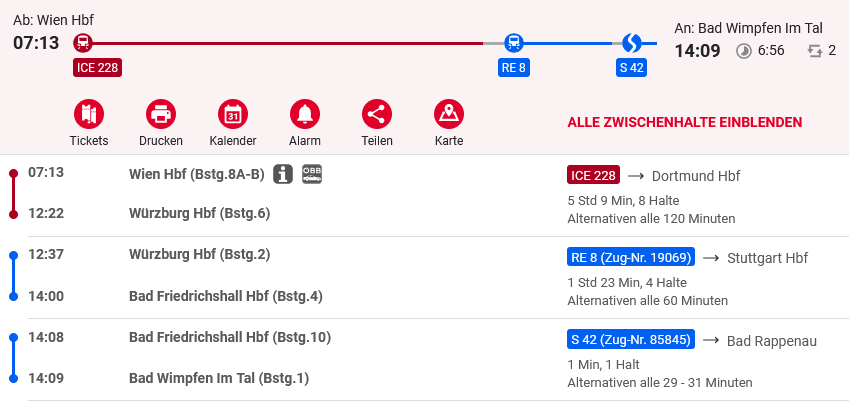
Task: Click the ICE 228 badge in header
Action: (97, 68)
